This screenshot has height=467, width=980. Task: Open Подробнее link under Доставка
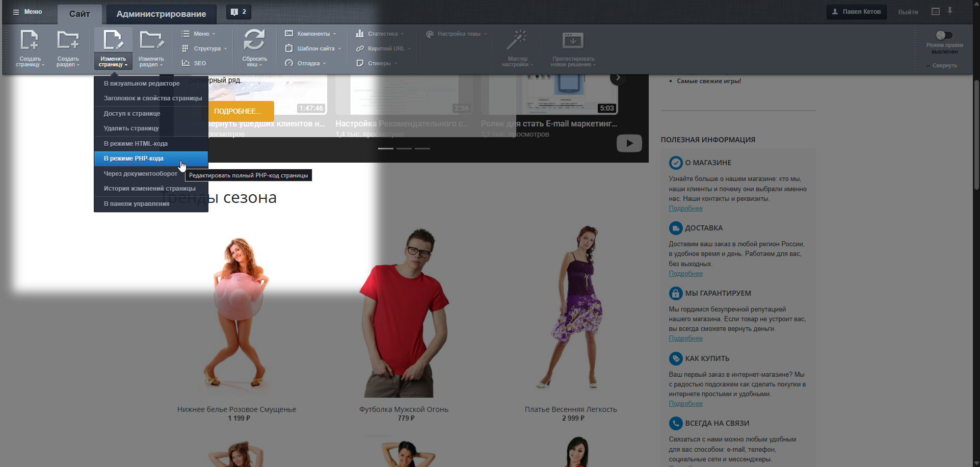click(x=685, y=274)
